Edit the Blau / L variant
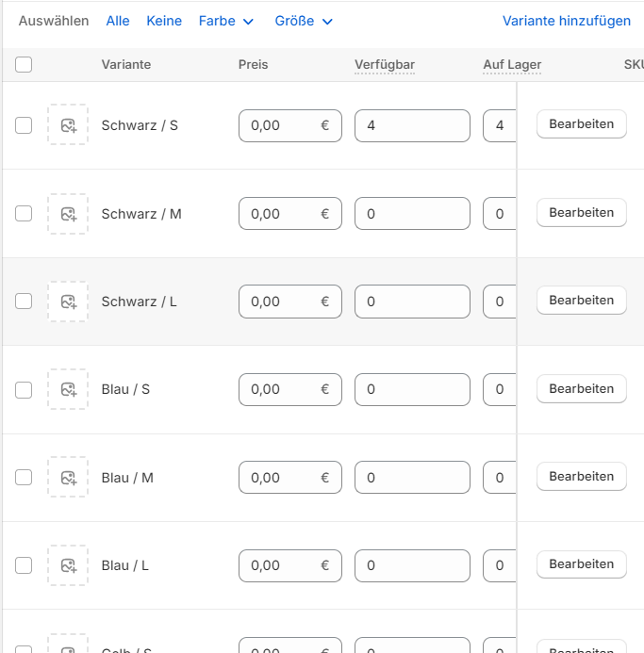This screenshot has height=653, width=644. (x=581, y=564)
